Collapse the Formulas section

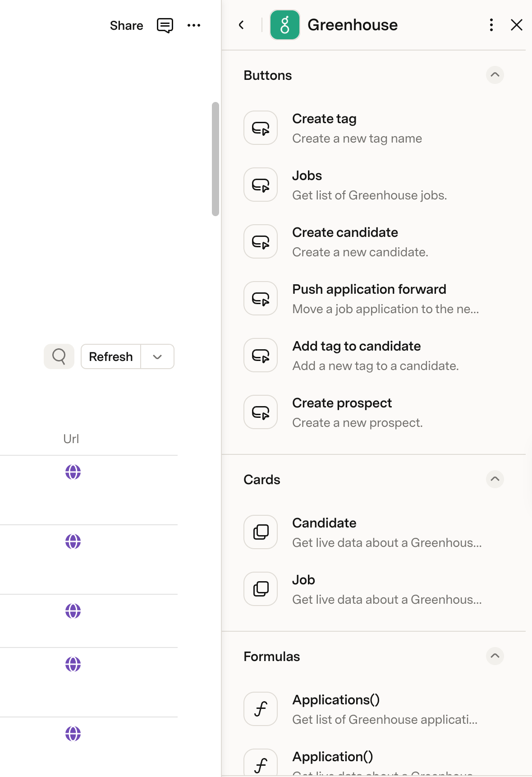coord(495,656)
